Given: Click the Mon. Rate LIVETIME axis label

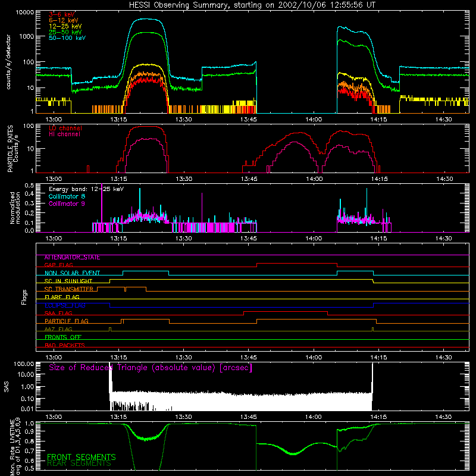Looking at the screenshot, I should point(15,446).
